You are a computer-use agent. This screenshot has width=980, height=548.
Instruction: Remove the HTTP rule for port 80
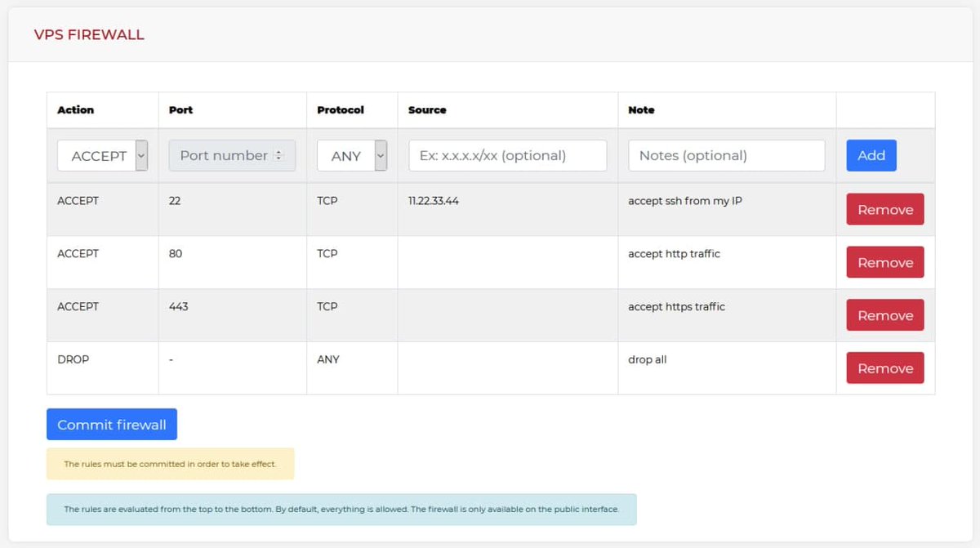[x=884, y=262]
